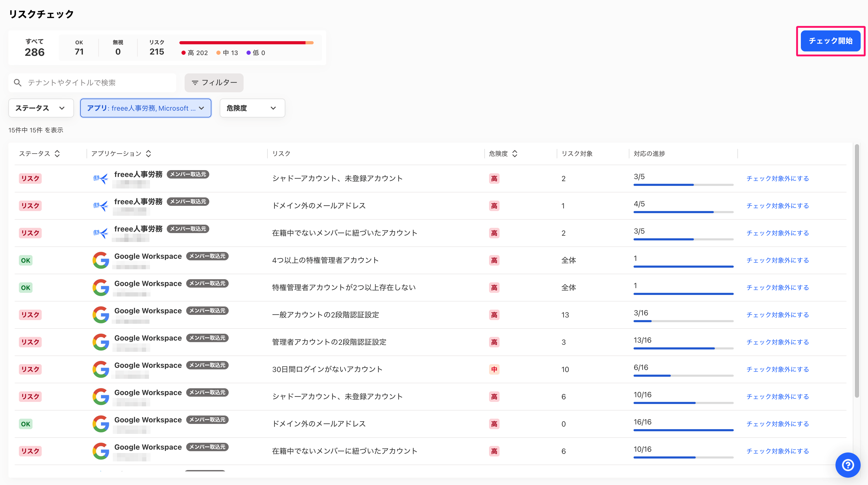The width and height of the screenshot is (868, 485).
Task: Click the 13/16 progress bar
Action: coord(683,348)
